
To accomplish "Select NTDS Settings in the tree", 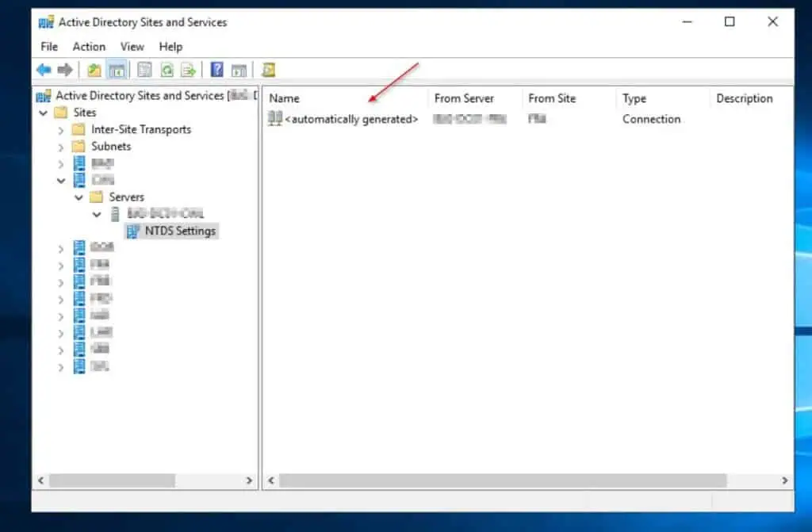I will [x=180, y=231].
